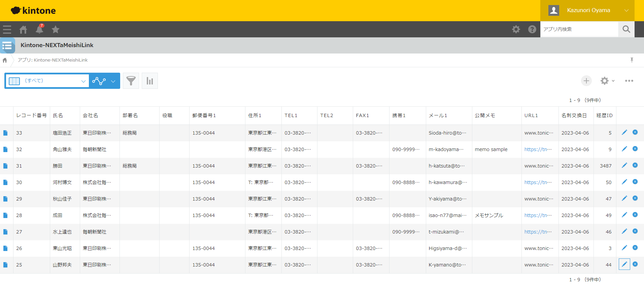
Task: Open the hamburger side menu
Action: [7, 30]
